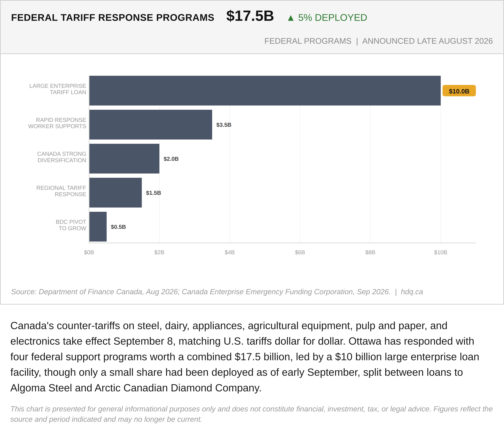Viewport: 504px width, 441px height.
Task: Click the Federal Tariff Response Programs title
Action: point(113,18)
